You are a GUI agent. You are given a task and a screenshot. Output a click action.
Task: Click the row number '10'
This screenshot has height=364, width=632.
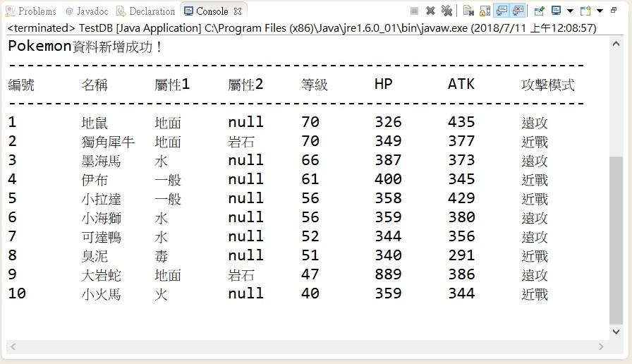pyautogui.click(x=17, y=293)
